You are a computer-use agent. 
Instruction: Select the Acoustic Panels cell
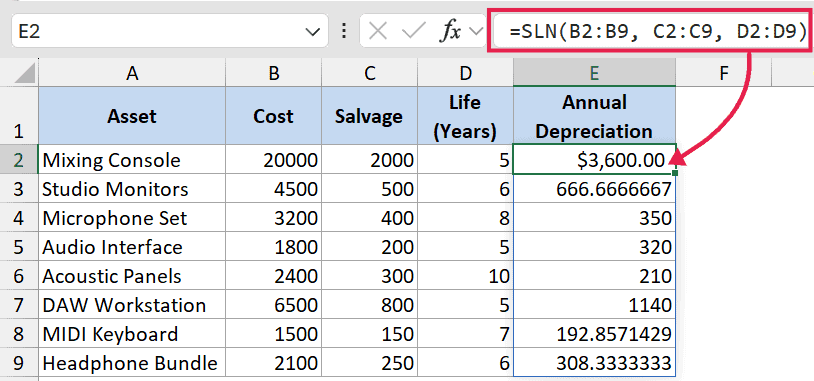pos(132,275)
